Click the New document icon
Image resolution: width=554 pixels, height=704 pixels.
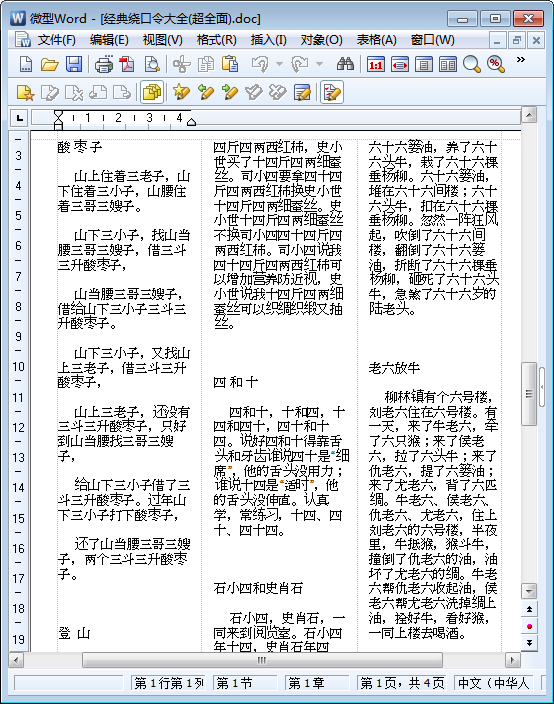[26, 64]
